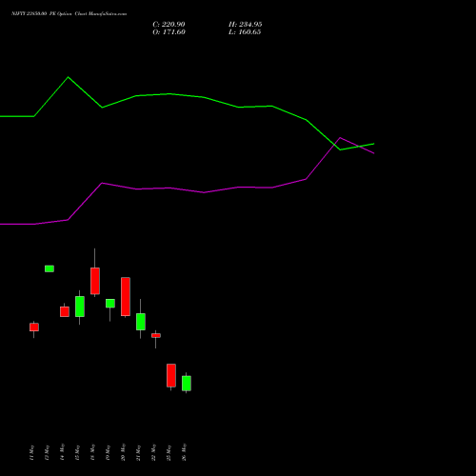Click the magenta indicator line at its peak
The width and height of the screenshot is (476, 476).
[340, 138]
